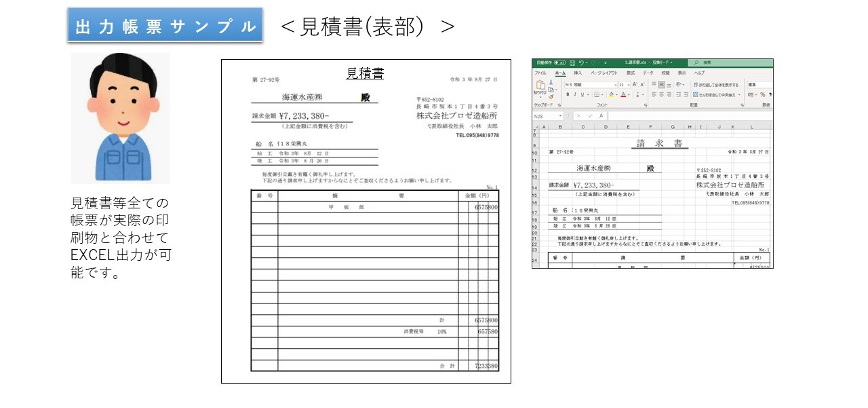Click the borders icon

click(596, 94)
